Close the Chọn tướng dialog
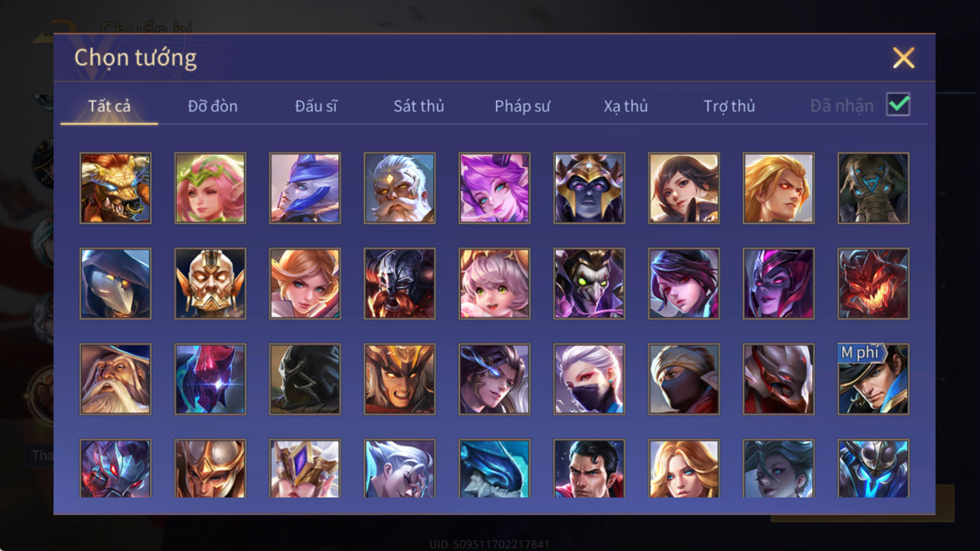Viewport: 980px width, 551px height. coord(903,58)
